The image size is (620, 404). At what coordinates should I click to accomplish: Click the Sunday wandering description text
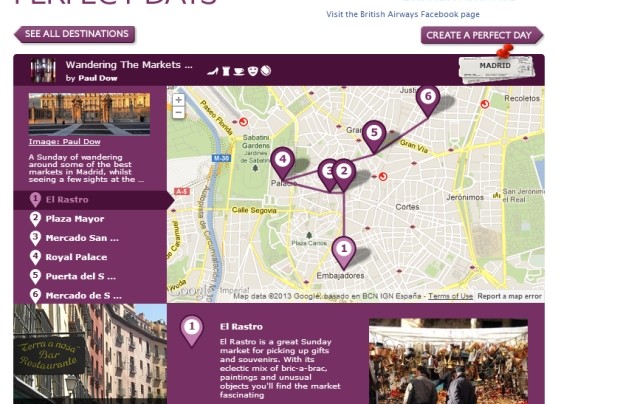point(86,168)
